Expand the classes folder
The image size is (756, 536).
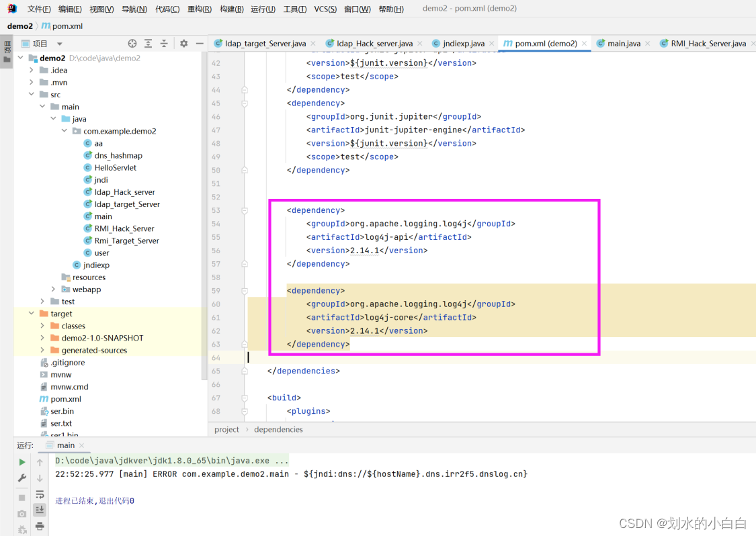click(42, 326)
